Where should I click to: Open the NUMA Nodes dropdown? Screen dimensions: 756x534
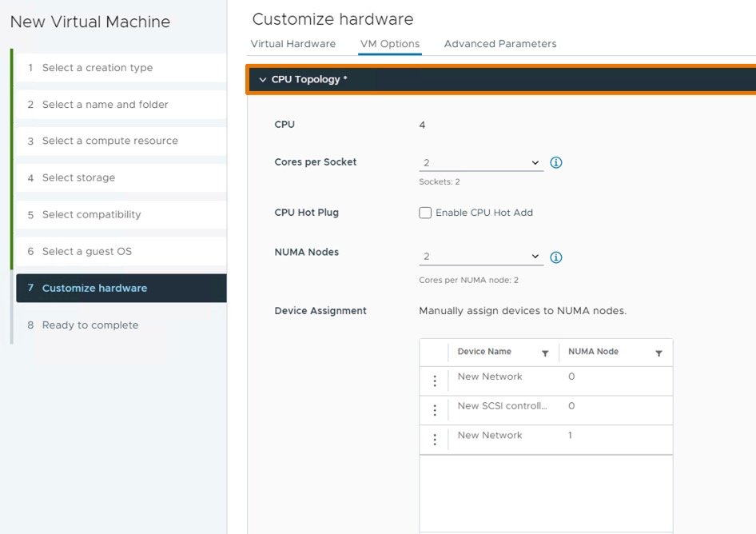coord(480,257)
